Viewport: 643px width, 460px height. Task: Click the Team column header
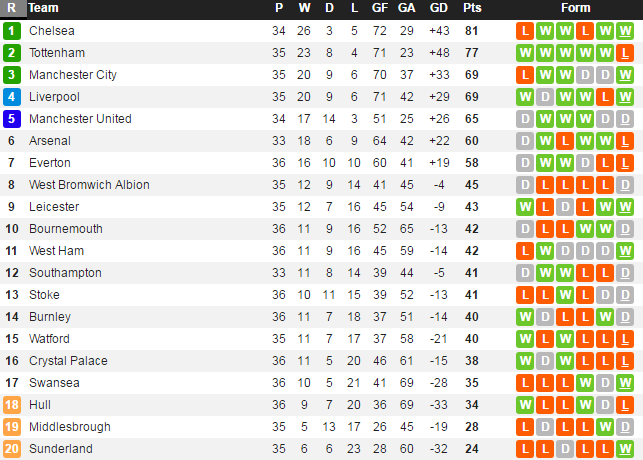click(x=44, y=8)
